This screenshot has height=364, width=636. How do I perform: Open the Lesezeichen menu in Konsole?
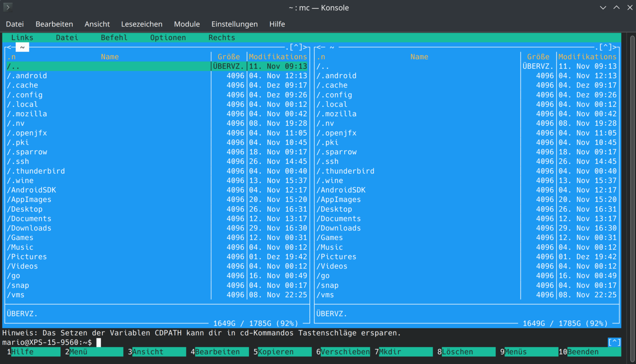[142, 24]
